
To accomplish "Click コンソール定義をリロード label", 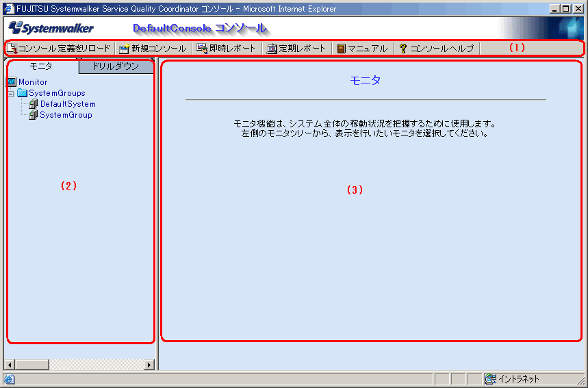I will point(64,49).
